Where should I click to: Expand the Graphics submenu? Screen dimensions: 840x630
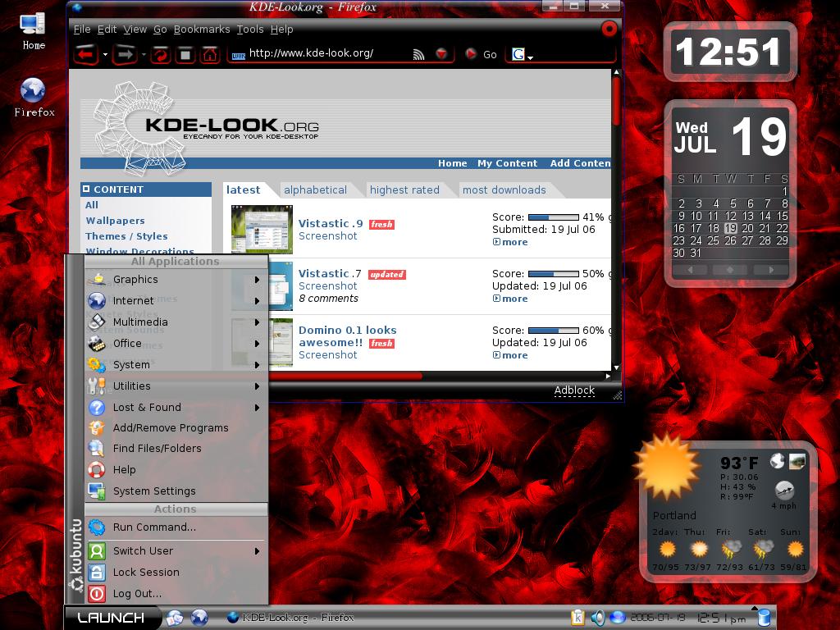click(176, 279)
